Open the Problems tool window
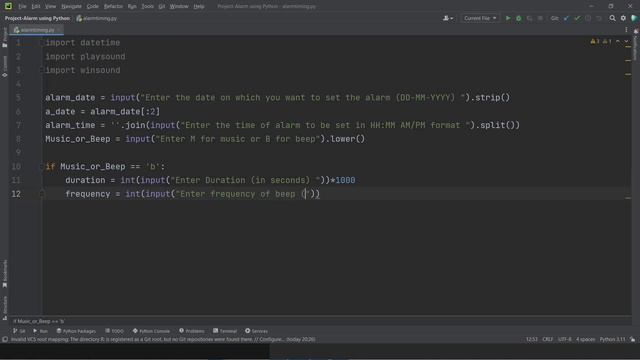Image resolution: width=640 pixels, height=360 pixels. 191,331
